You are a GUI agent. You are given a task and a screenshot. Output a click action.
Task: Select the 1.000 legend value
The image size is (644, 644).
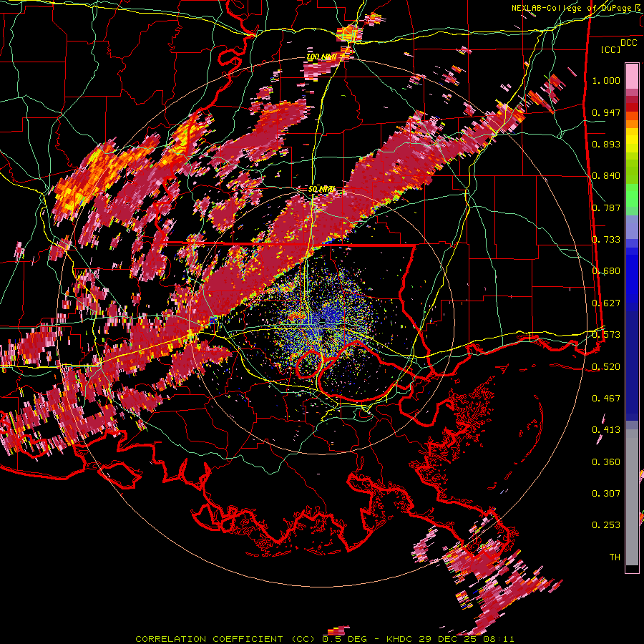coord(606,80)
